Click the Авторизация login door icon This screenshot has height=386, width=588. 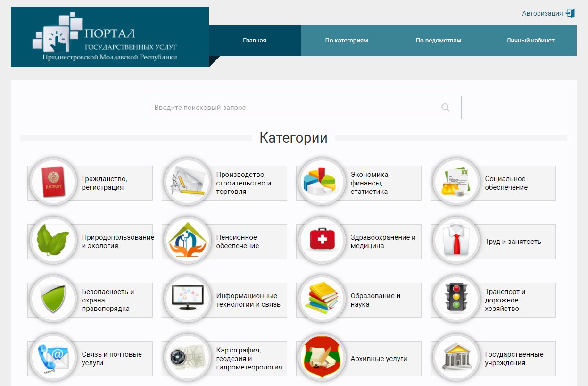pos(570,13)
